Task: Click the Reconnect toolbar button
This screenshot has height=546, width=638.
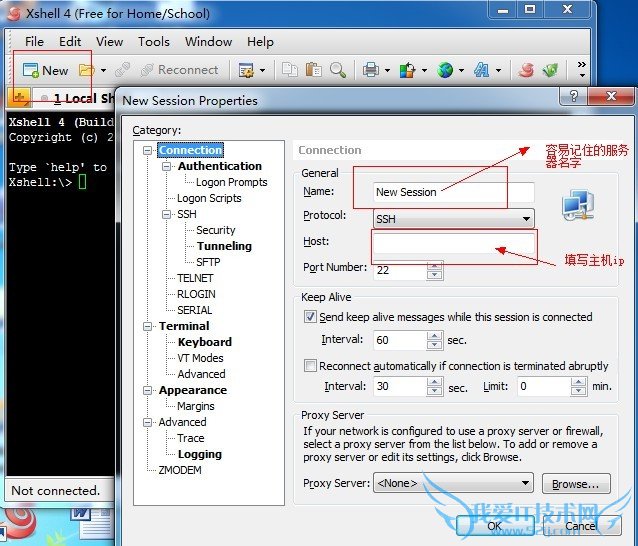Action: 179,70
